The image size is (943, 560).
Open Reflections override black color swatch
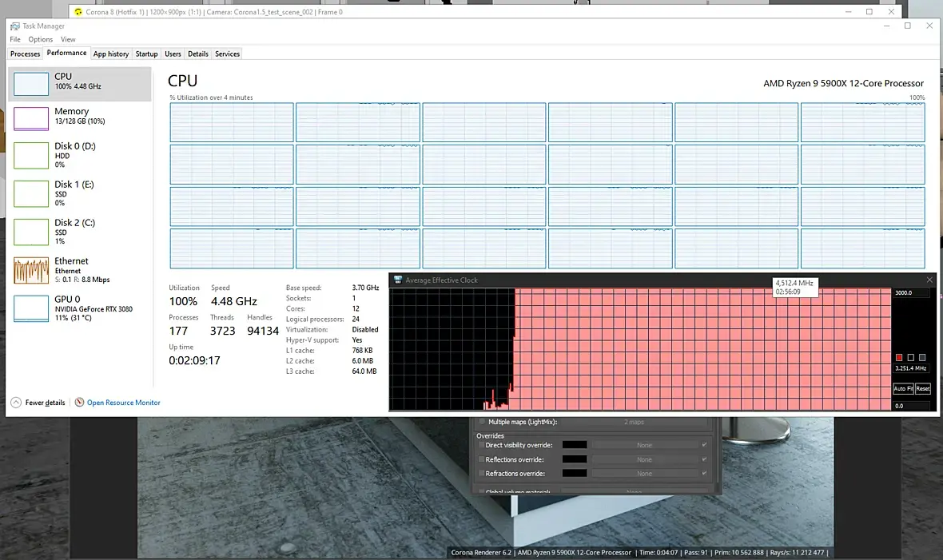tap(575, 459)
